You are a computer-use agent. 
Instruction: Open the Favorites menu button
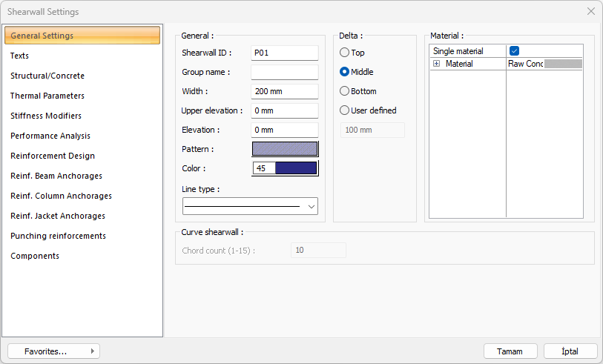coord(53,351)
